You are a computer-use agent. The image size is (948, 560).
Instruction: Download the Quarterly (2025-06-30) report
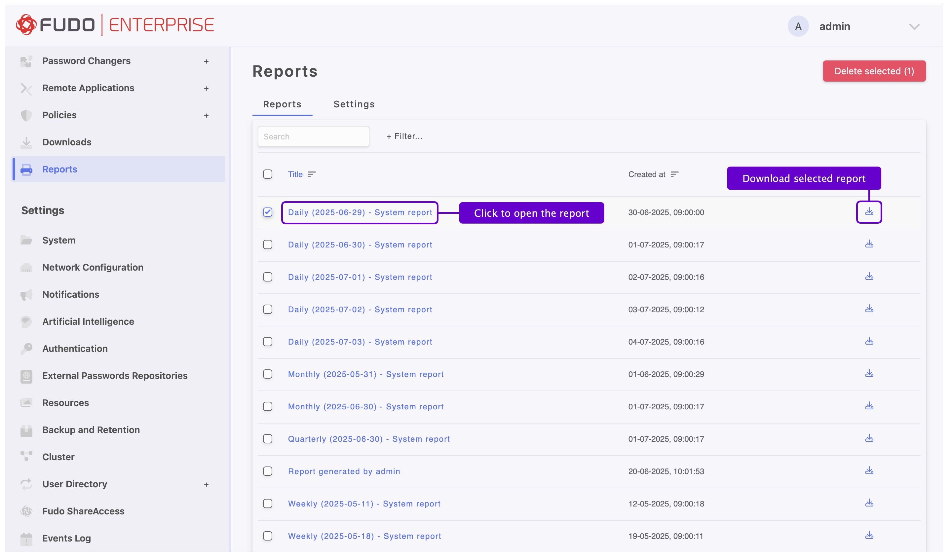click(x=869, y=438)
